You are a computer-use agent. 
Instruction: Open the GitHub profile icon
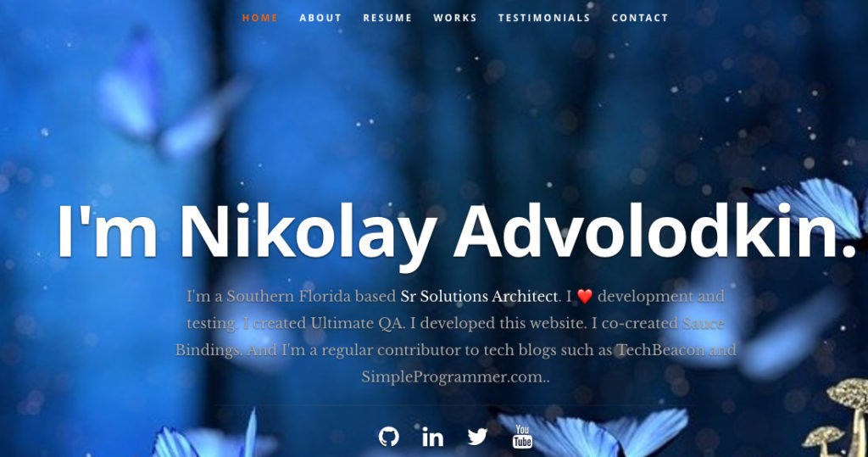pos(388,437)
